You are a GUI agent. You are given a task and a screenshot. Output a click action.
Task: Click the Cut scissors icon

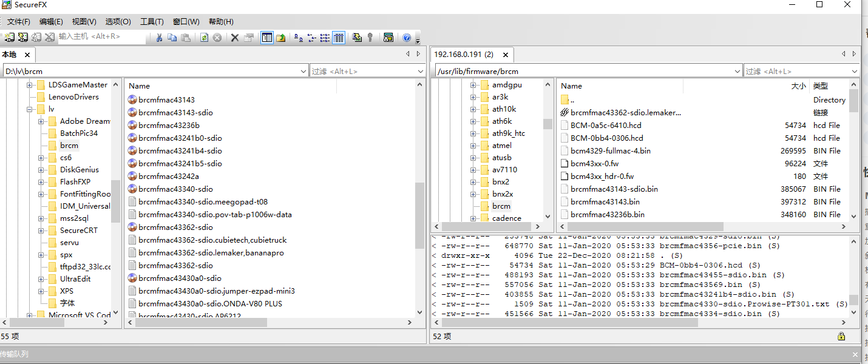pyautogui.click(x=159, y=38)
